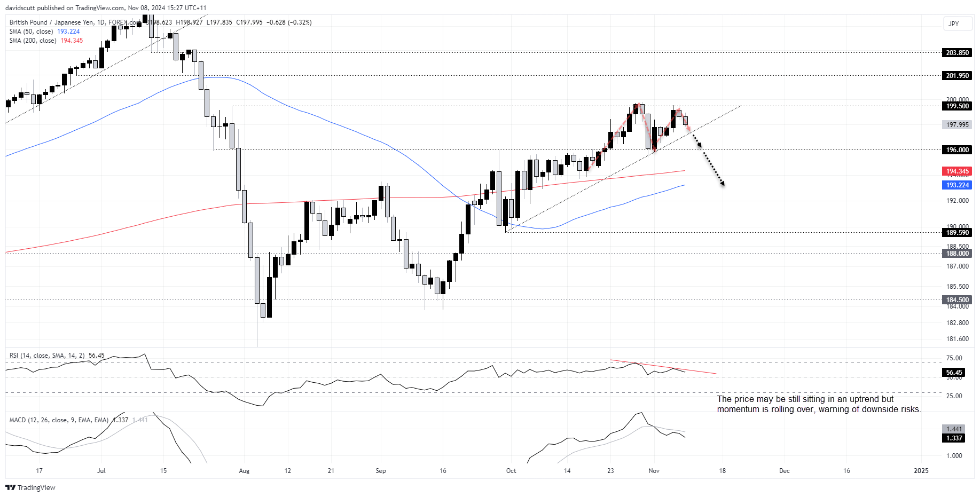Click the JPY currency box
The image size is (980, 497).
(957, 23)
